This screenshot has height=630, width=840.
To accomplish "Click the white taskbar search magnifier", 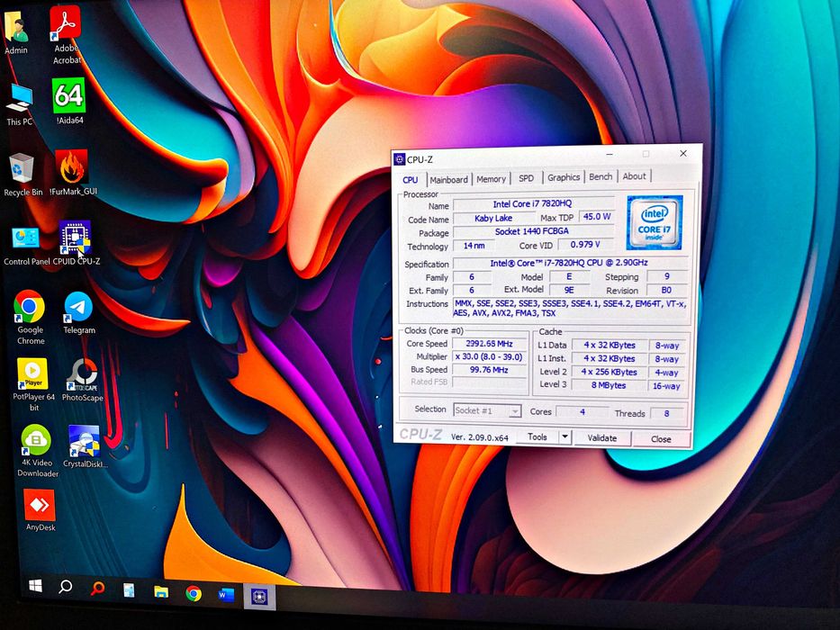I will coord(66,587).
